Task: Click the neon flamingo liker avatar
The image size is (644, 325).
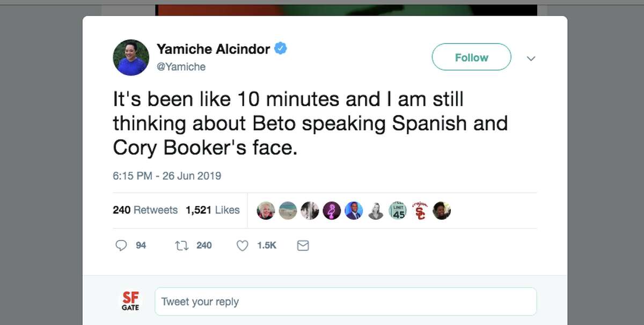Action: click(x=332, y=210)
